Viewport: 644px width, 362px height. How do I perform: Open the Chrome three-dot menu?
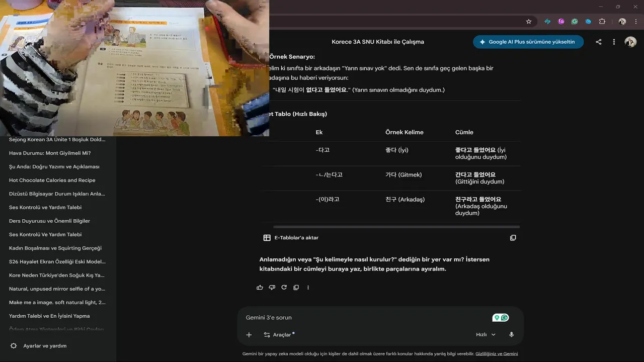[x=636, y=22]
